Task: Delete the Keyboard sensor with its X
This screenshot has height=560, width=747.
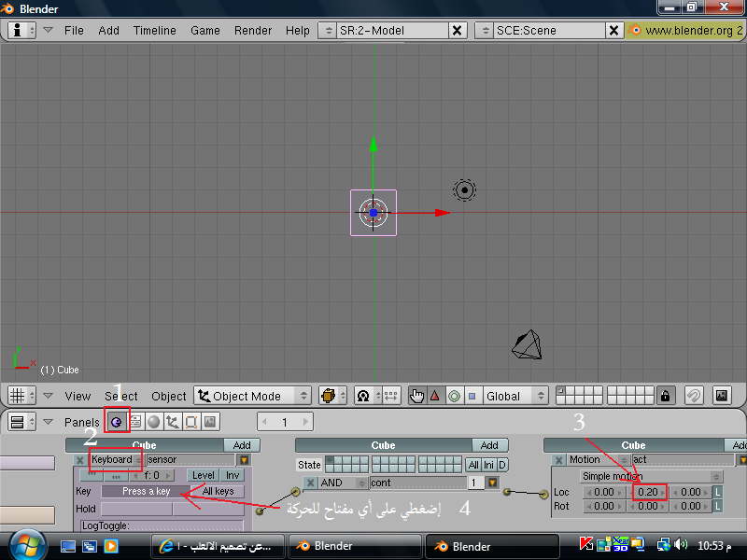Action: tap(80, 460)
